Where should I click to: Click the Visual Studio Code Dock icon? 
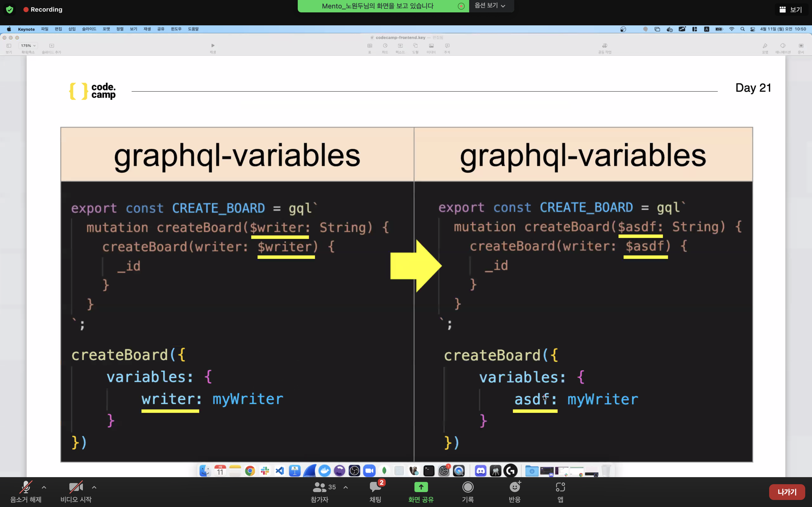tap(279, 471)
